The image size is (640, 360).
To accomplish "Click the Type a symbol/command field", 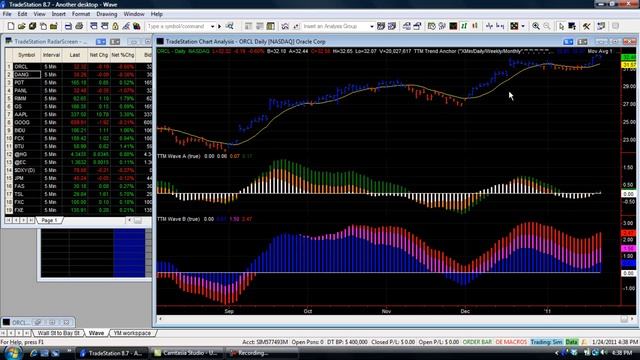I will (179, 27).
